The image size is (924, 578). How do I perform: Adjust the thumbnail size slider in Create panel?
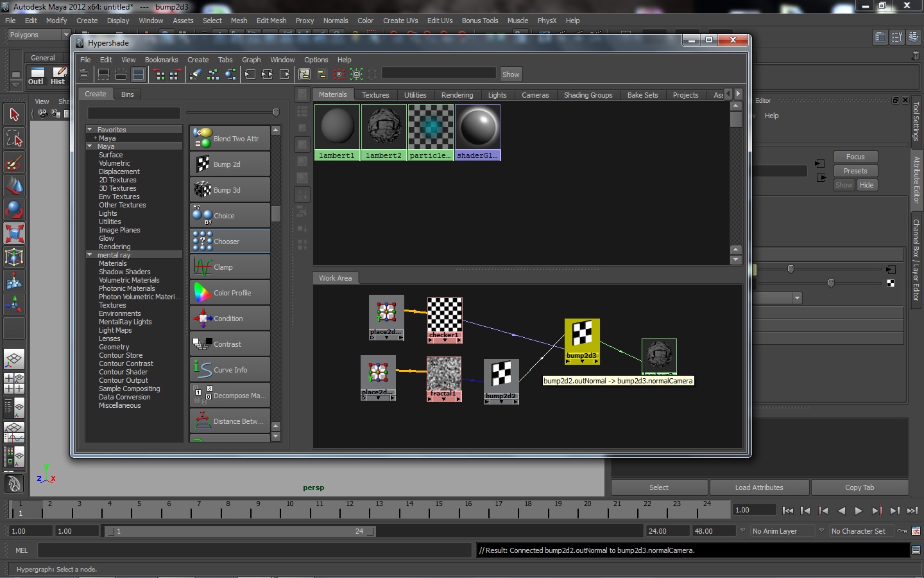click(x=276, y=112)
